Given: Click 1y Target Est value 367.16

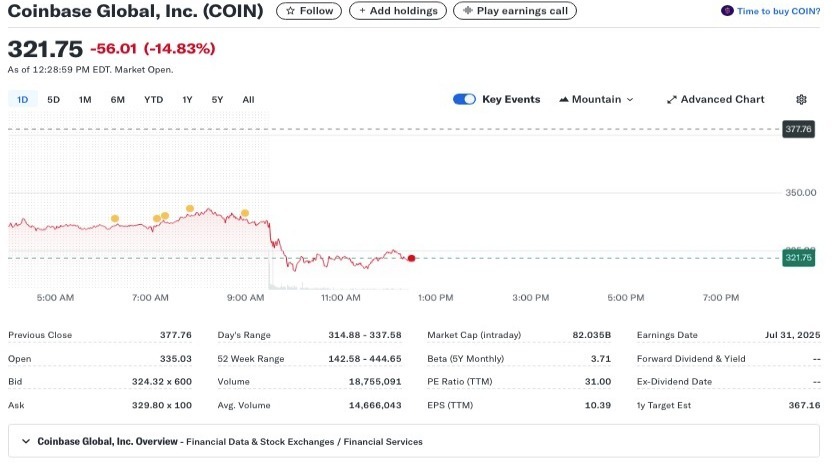Looking at the screenshot, I should point(804,405).
